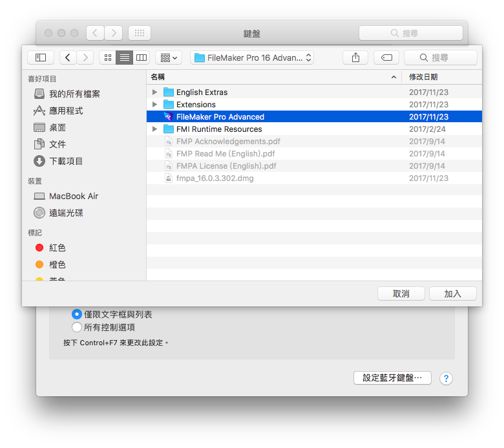Select 所有控制選項 radio button
Screen dimensions: 504x448
pyautogui.click(x=77, y=327)
